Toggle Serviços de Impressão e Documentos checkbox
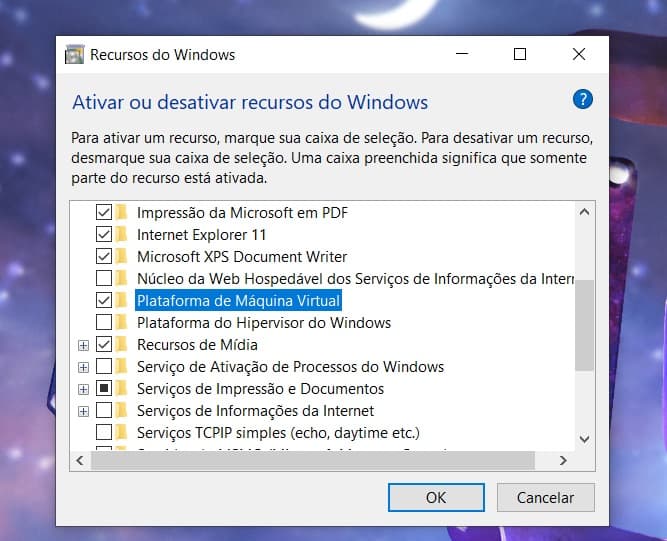 point(104,388)
